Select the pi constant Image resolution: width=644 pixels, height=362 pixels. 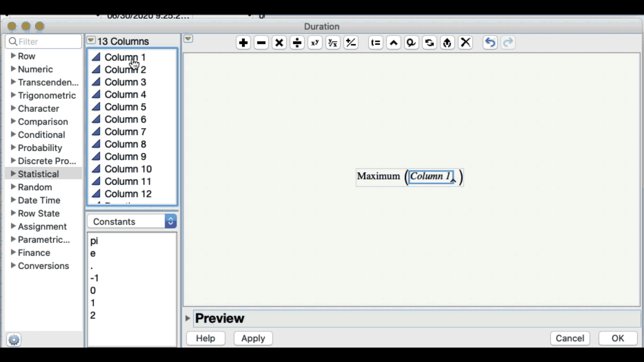94,241
